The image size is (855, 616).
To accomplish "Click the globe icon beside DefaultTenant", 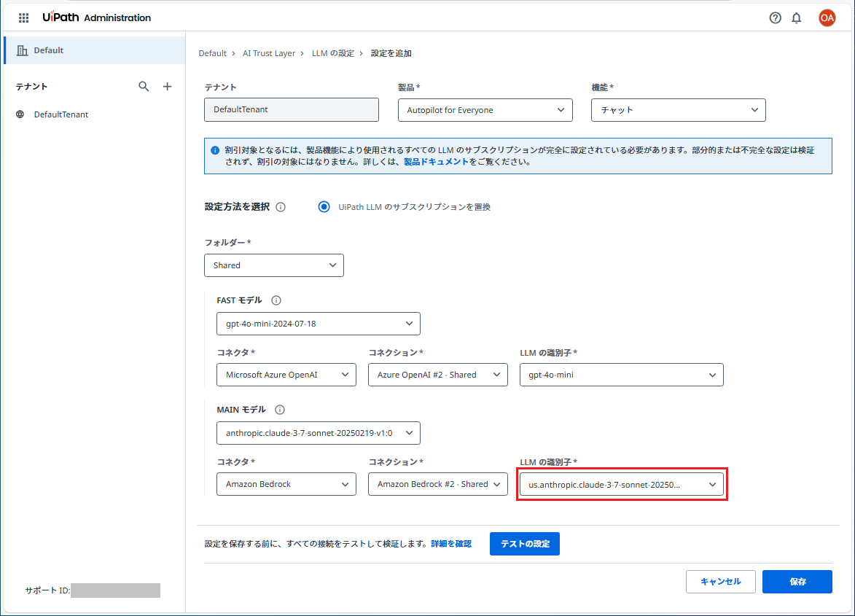I will (x=20, y=114).
